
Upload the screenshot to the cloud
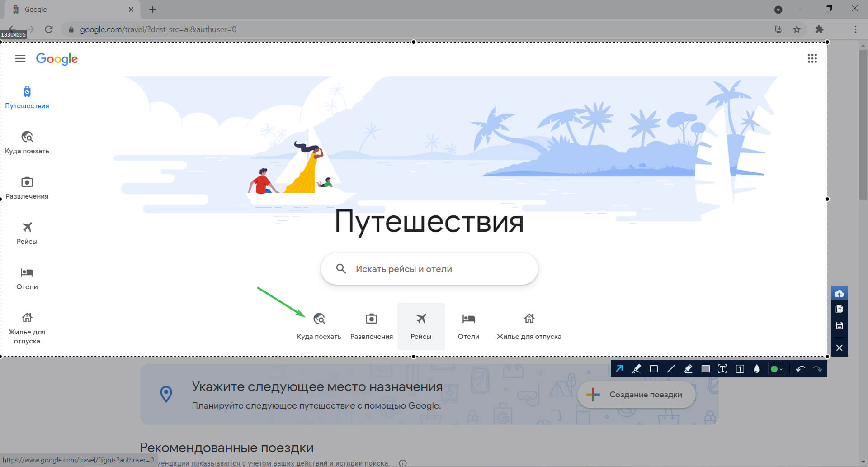(x=840, y=293)
